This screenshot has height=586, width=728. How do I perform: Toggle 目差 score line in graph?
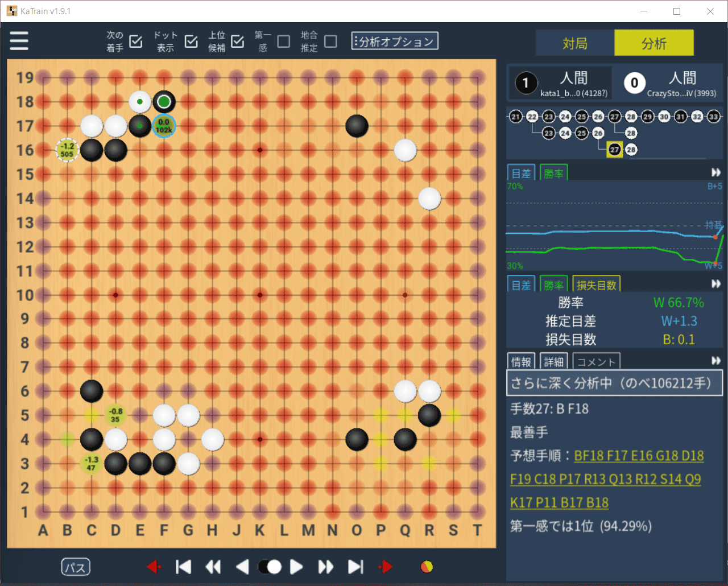521,173
